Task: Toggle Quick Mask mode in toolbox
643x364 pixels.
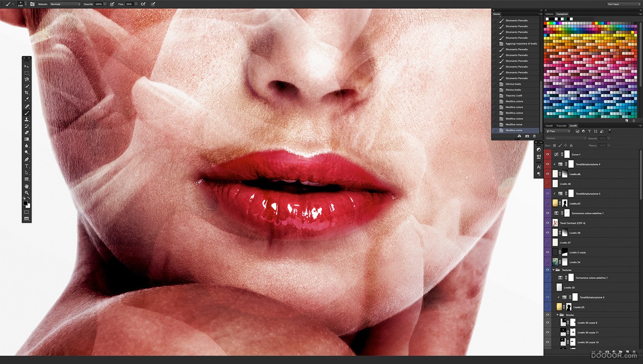Action: coord(27,212)
